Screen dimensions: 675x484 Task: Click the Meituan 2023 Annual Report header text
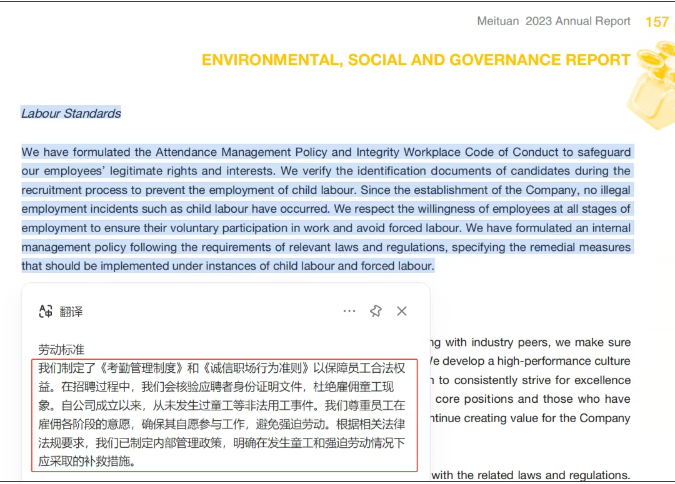point(553,22)
